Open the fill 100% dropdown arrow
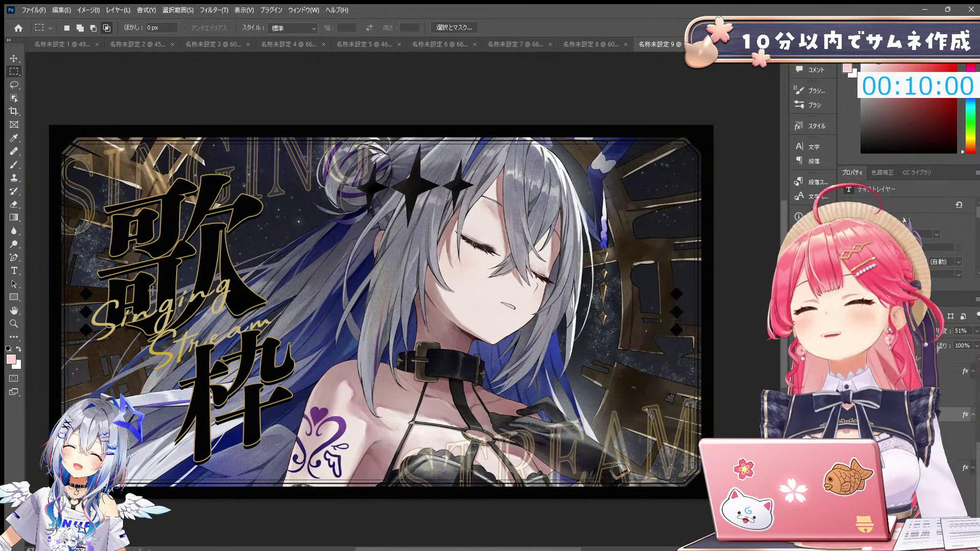980x551 pixels. click(976, 346)
